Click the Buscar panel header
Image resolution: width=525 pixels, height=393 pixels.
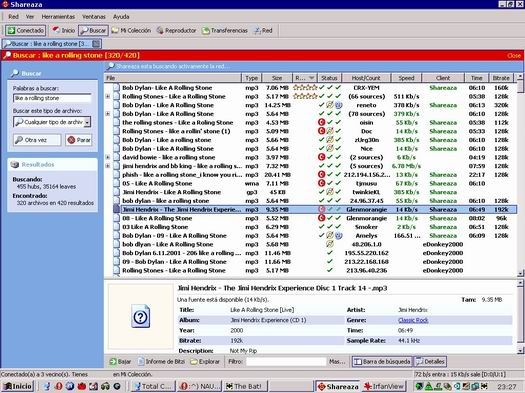pyautogui.click(x=53, y=73)
